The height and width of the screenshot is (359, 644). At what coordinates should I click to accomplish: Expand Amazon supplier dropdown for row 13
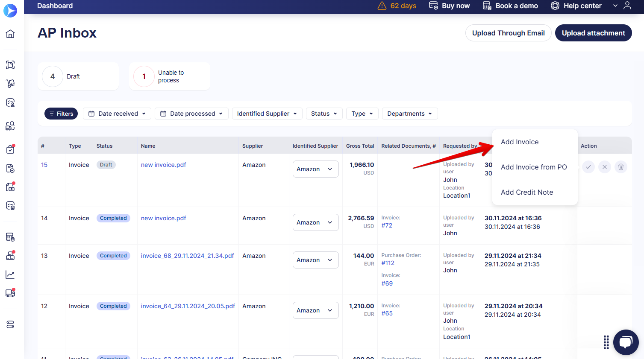pos(316,260)
